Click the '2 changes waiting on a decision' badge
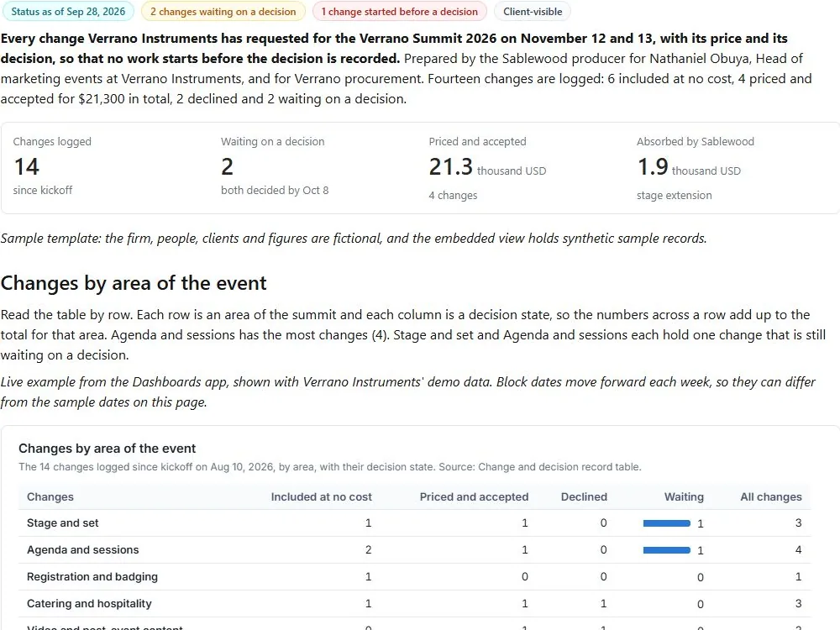 click(x=223, y=11)
